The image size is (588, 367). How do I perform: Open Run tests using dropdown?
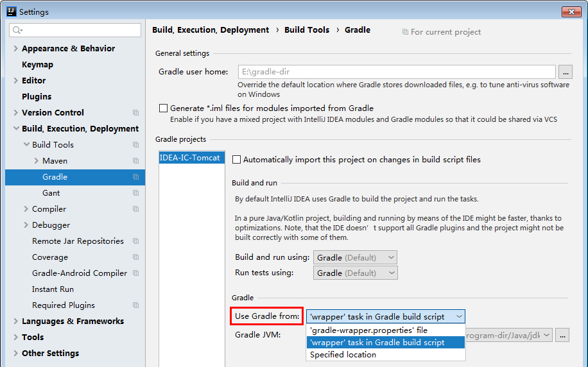[x=355, y=273]
